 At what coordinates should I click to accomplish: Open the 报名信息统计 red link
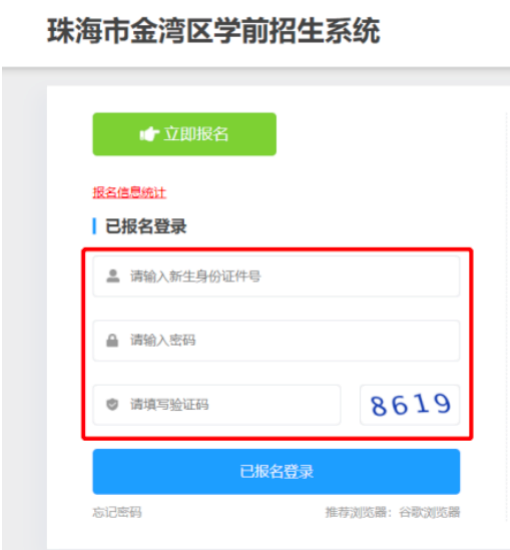click(129, 193)
